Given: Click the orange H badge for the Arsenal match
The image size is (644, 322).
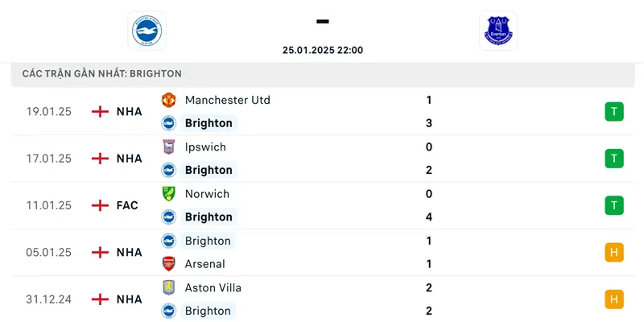Looking at the screenshot, I should coord(614,252).
